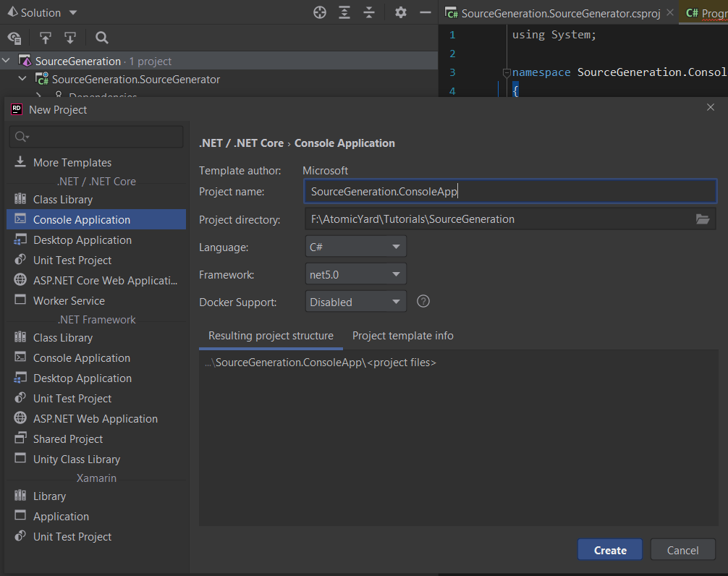The image size is (728, 576).
Task: Hide the Solution tool window
Action: coord(426,12)
